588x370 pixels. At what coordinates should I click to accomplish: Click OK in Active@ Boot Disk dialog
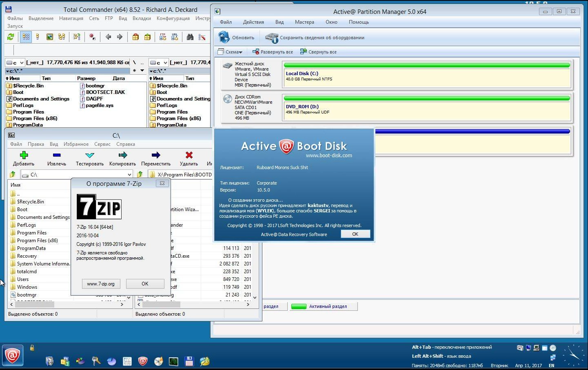(355, 234)
